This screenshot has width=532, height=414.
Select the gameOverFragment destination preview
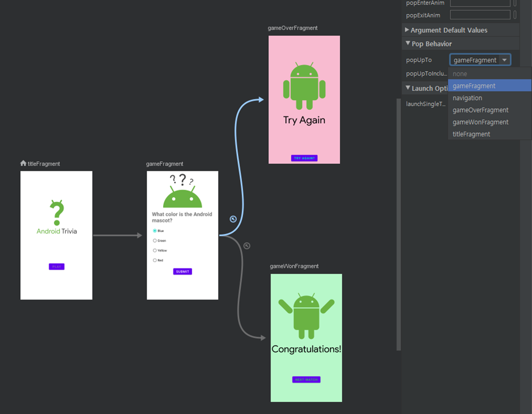click(304, 99)
